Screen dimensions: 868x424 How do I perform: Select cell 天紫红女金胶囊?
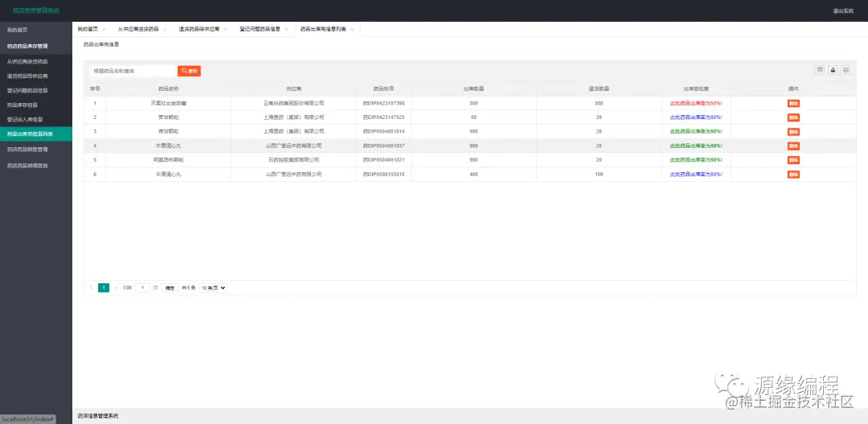[x=168, y=103]
